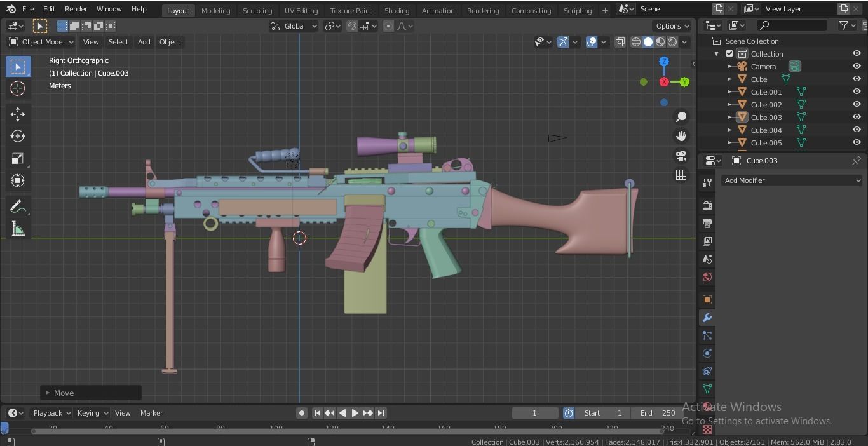Open Object properties tab
868x446 pixels.
pyautogui.click(x=707, y=299)
